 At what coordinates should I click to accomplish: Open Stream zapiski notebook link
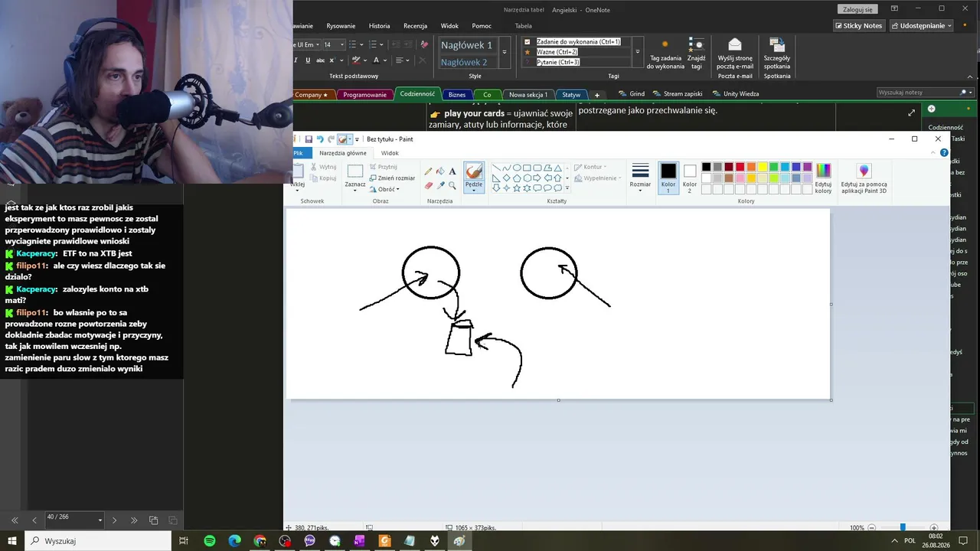click(677, 94)
